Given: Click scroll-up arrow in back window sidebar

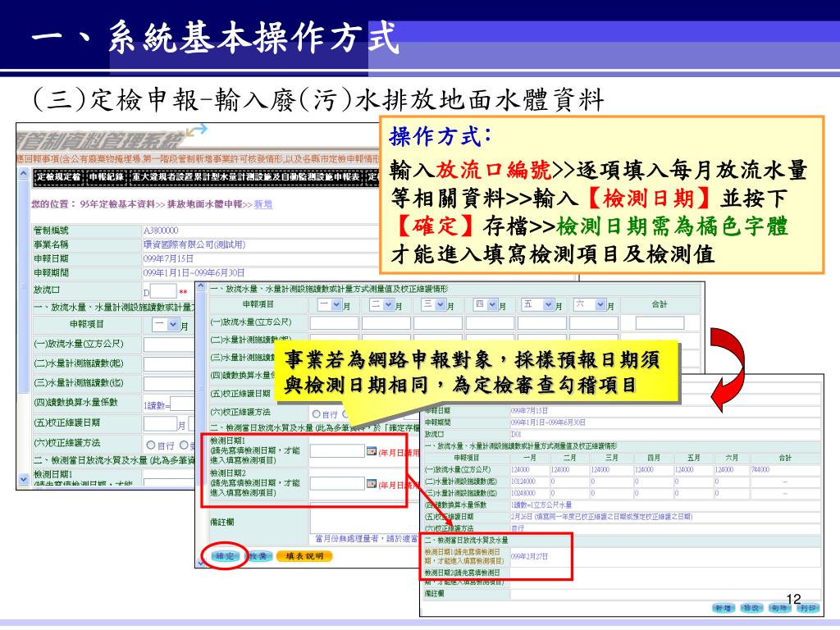Looking at the screenshot, I should coord(23,174).
